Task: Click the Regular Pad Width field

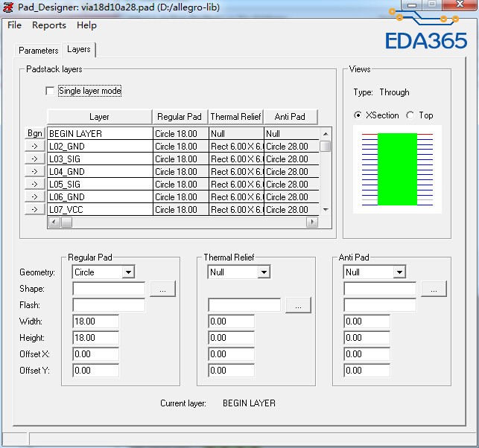Action: (x=96, y=321)
